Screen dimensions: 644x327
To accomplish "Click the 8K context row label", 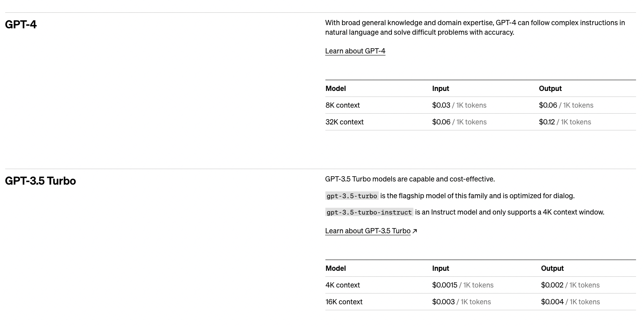I will [x=343, y=105].
